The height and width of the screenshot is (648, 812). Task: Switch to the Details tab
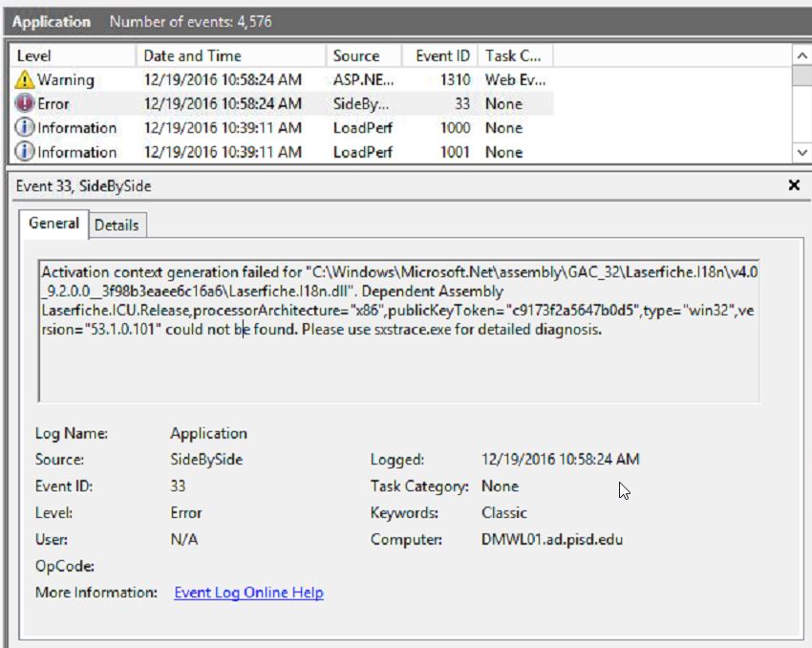[117, 226]
